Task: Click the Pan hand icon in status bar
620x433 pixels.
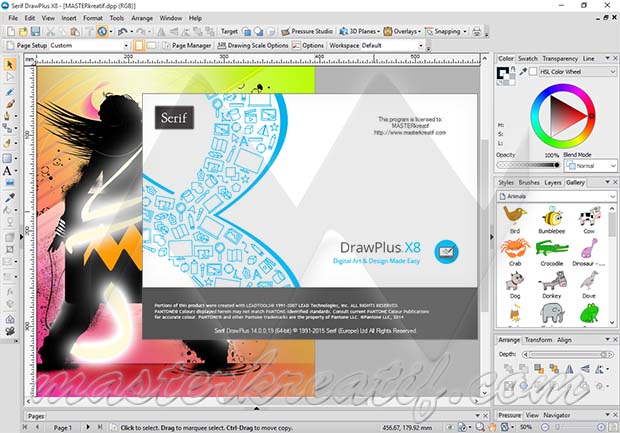Action: point(492,427)
